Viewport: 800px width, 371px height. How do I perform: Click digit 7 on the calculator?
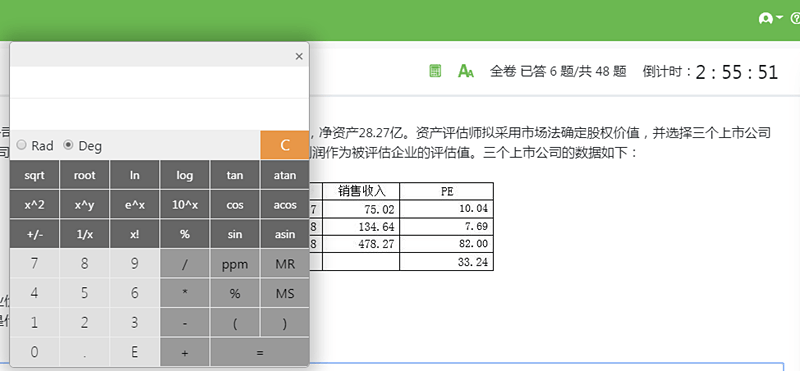coord(35,264)
